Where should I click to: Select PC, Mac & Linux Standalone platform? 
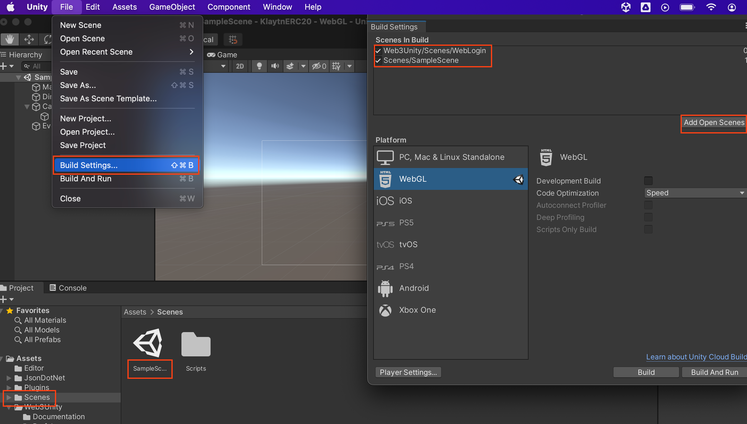[x=451, y=157]
